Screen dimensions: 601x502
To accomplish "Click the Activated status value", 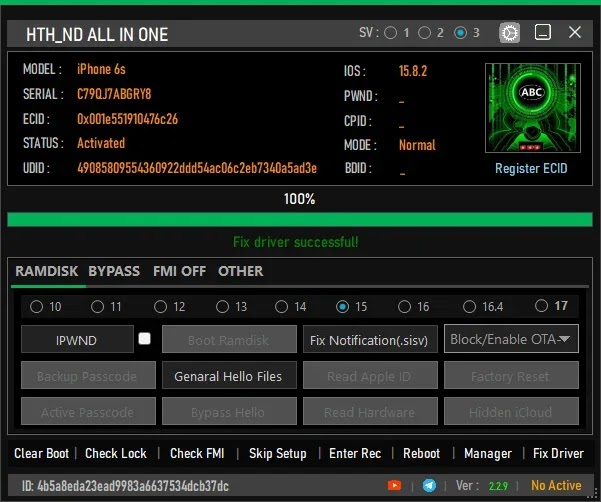I will [x=101, y=143].
